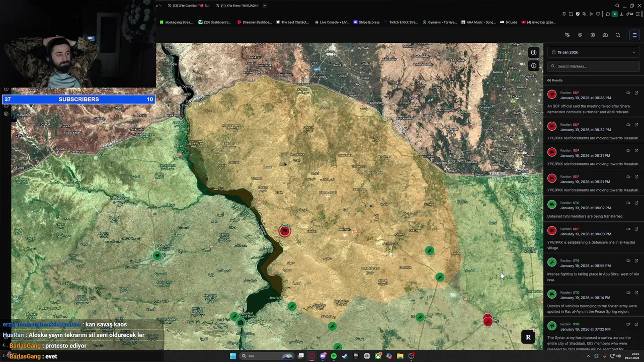Open the 08:55 PM STG entry external link

pyautogui.click(x=636, y=260)
